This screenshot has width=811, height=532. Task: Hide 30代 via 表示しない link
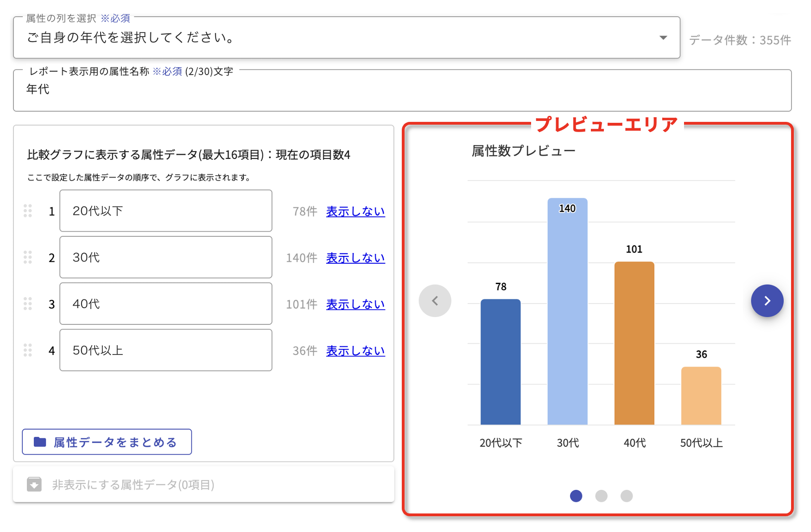355,258
